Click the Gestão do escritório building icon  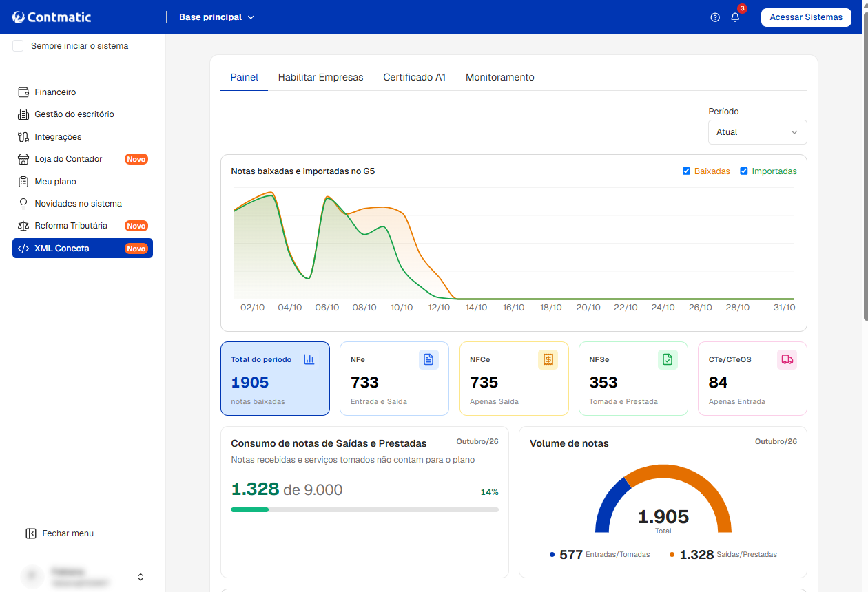tap(23, 114)
